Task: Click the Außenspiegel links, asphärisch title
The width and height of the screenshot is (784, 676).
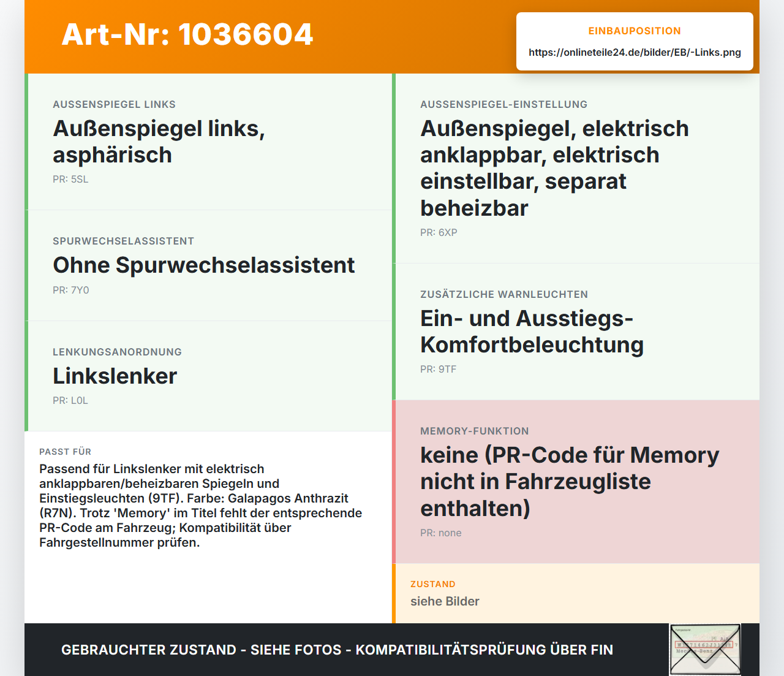Action: (x=159, y=142)
